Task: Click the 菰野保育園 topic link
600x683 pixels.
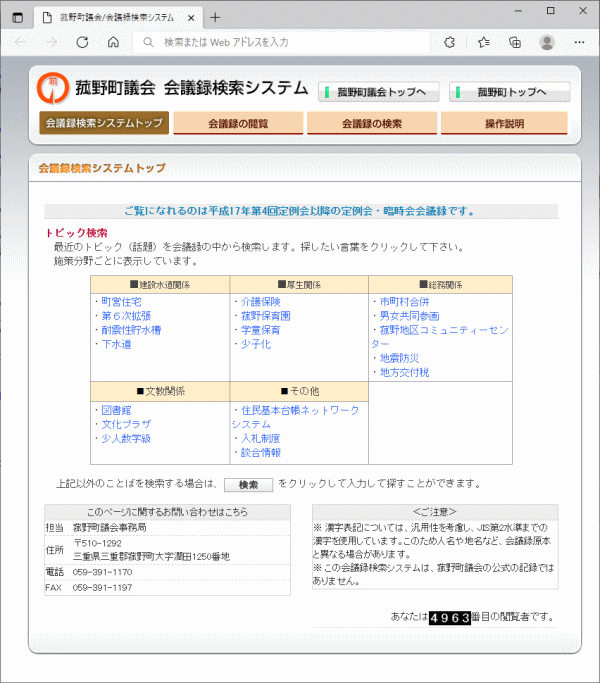Action: [x=266, y=316]
